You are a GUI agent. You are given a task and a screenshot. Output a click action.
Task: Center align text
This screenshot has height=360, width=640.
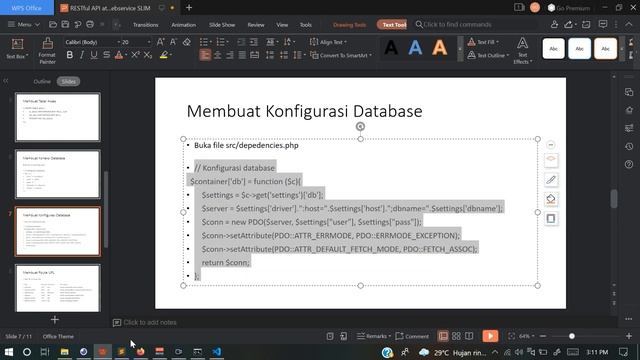tap(218, 55)
